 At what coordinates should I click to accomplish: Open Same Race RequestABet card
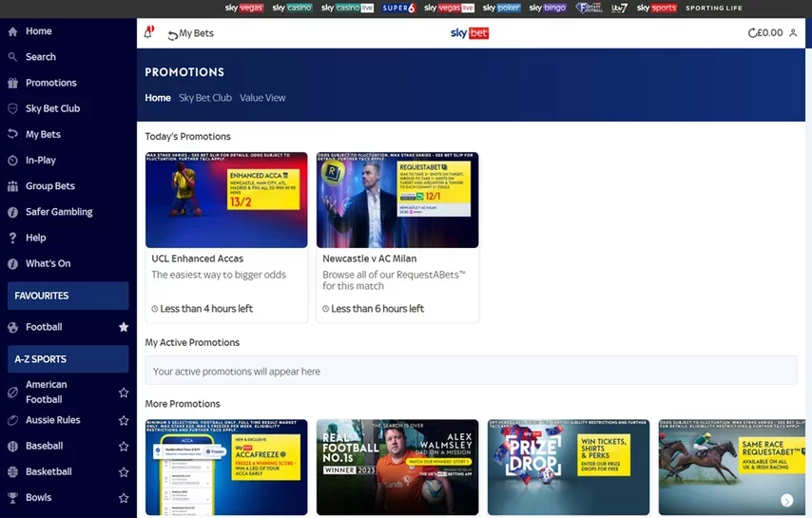click(732, 468)
